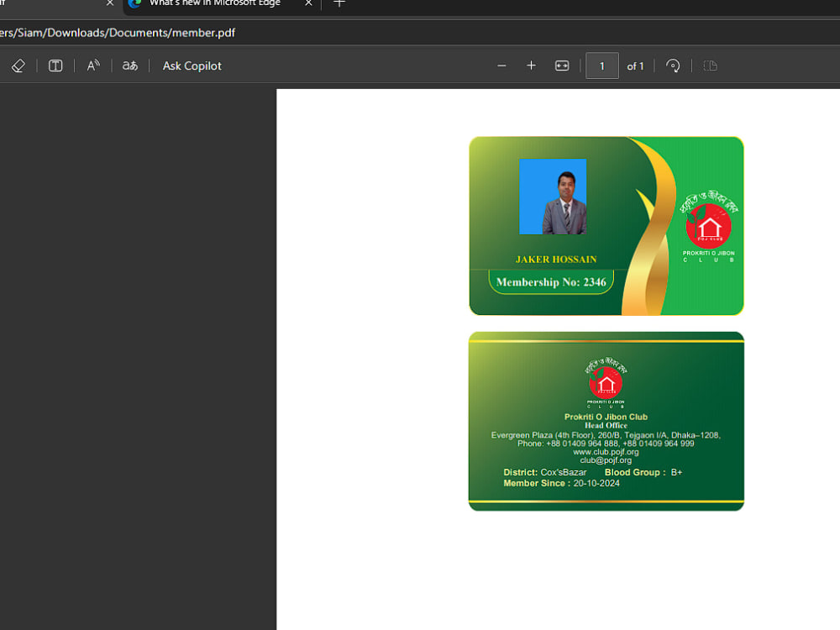Select the Erase tool in PDF toolbar
Viewport: 840px width, 630px height.
[x=18, y=66]
